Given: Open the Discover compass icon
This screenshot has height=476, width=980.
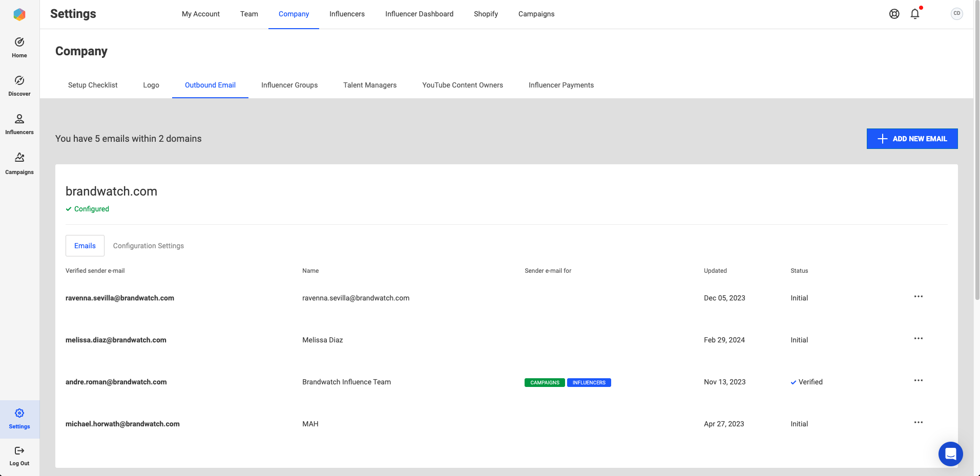Looking at the screenshot, I should coord(19,81).
